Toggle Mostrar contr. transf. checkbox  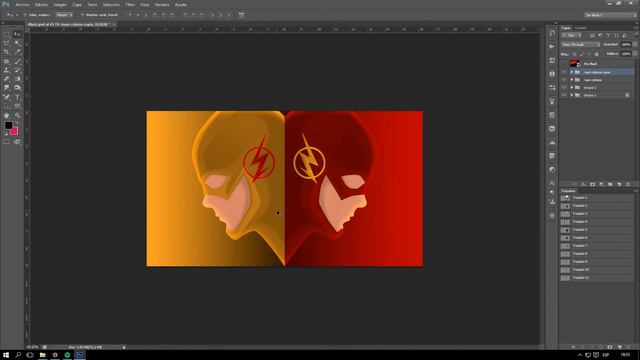[x=82, y=15]
